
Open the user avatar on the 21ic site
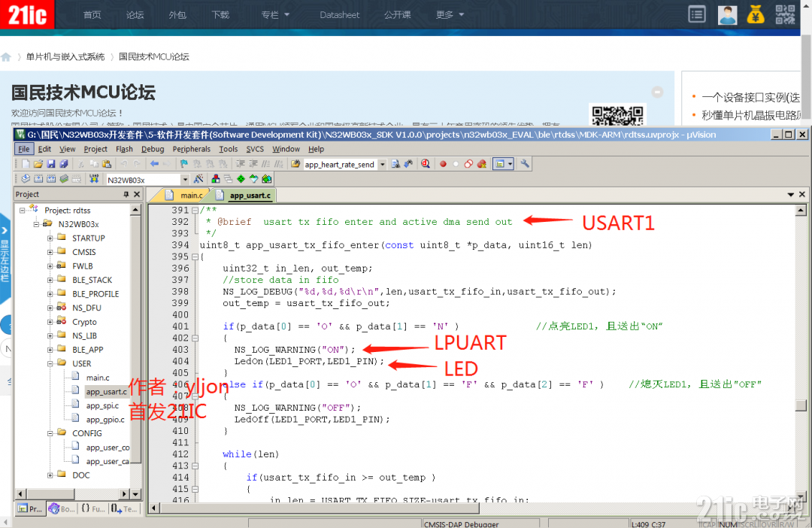point(727,14)
